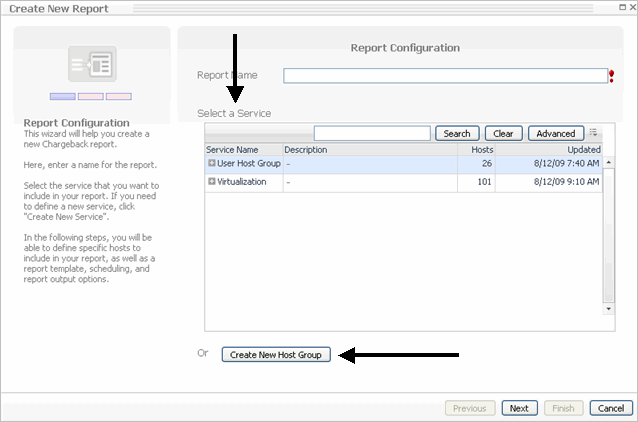Open Advanced search options

click(x=556, y=133)
